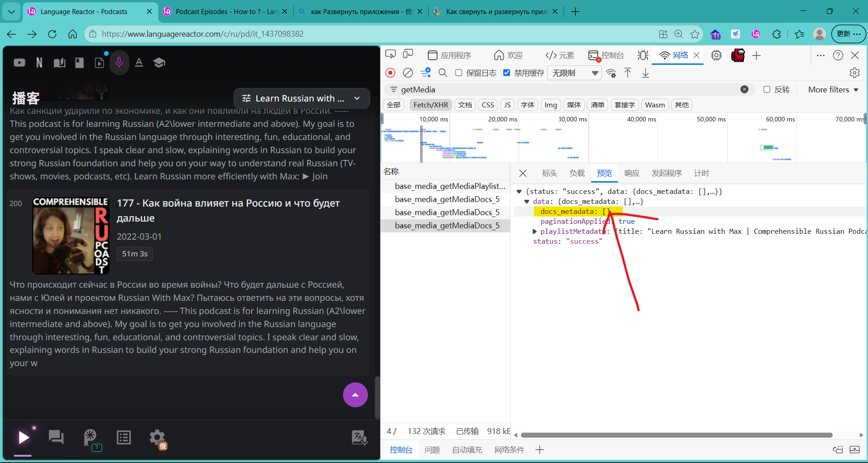Viewport: 868px width, 463px height.
Task: Toggle the Fetch/XHR filter chip
Action: tap(430, 105)
